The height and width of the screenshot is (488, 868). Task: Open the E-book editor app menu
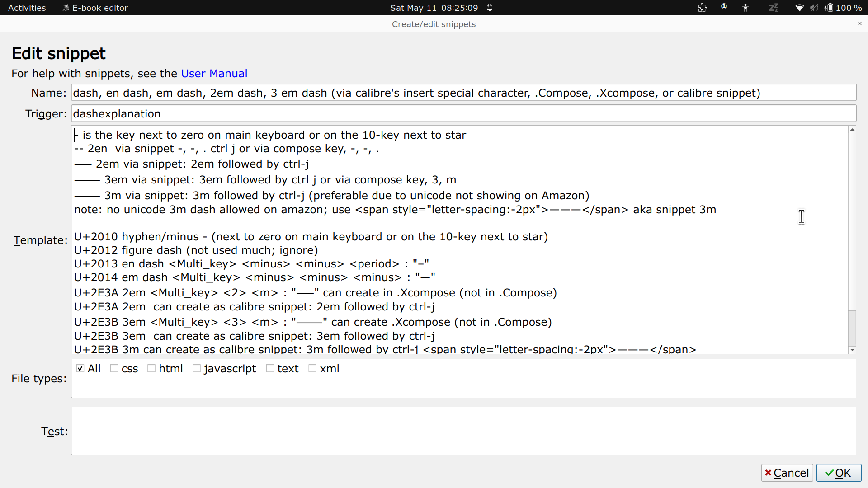95,8
